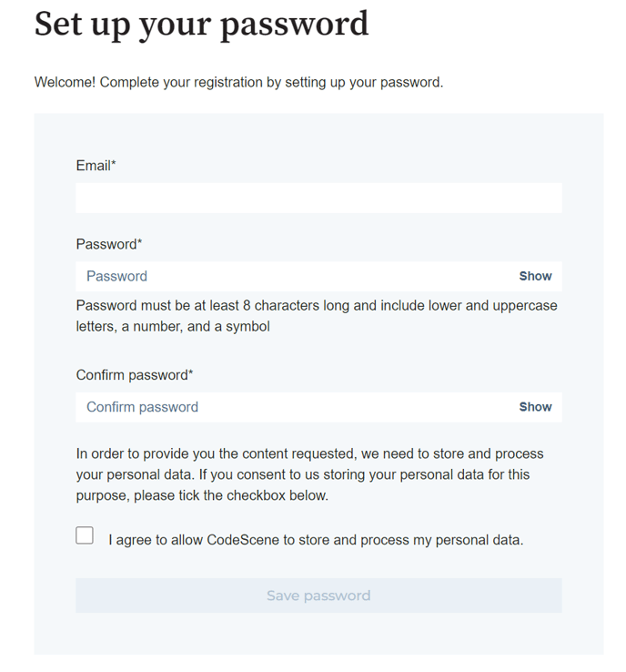Click the Email field label

[x=96, y=166]
